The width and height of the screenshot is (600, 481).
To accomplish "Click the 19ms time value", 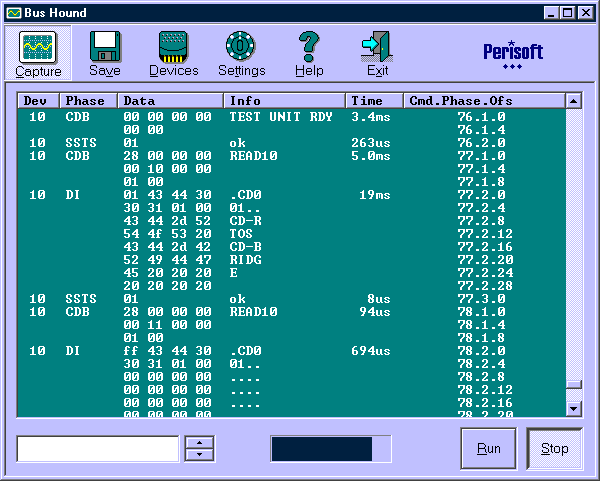I will [x=375, y=195].
